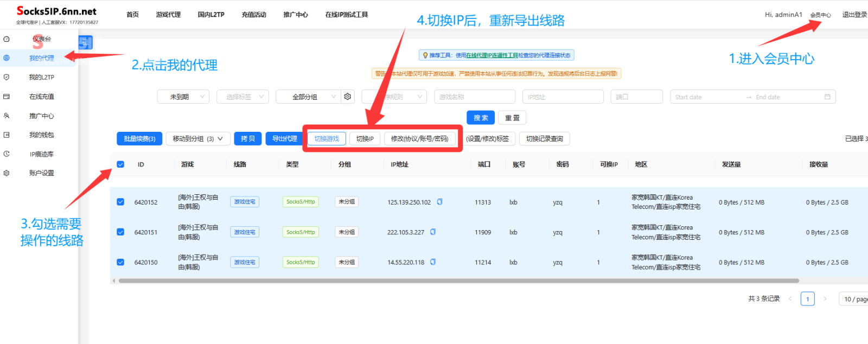Copy IP address 125.139.250.102 via copy icon

[x=440, y=202]
